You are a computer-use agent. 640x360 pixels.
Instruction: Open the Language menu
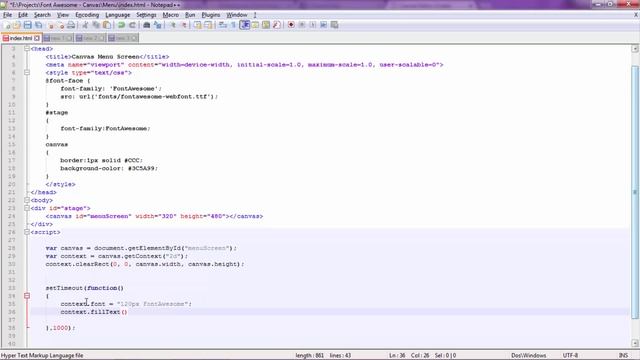click(118, 15)
